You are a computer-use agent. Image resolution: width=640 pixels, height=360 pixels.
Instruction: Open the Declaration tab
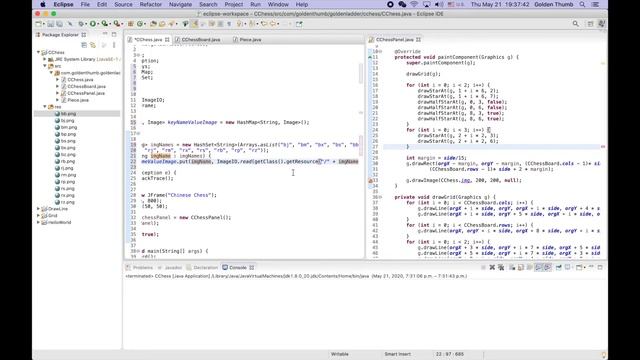(202, 267)
